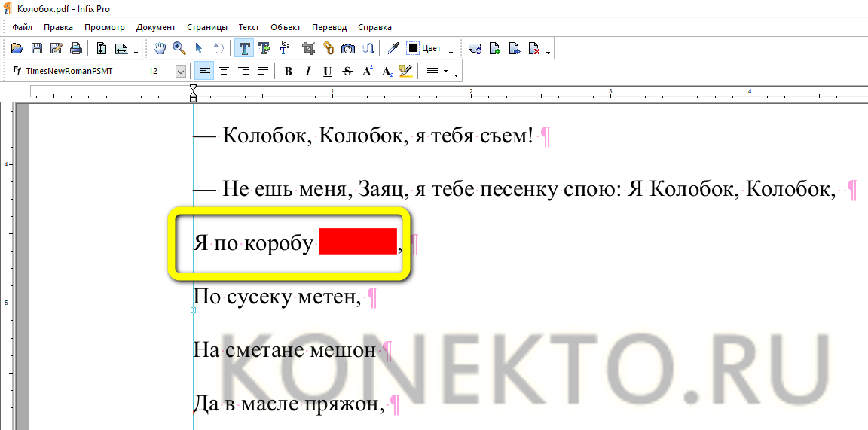Toggle Bold formatting
Viewport: 868px width, 430px height.
(288, 71)
